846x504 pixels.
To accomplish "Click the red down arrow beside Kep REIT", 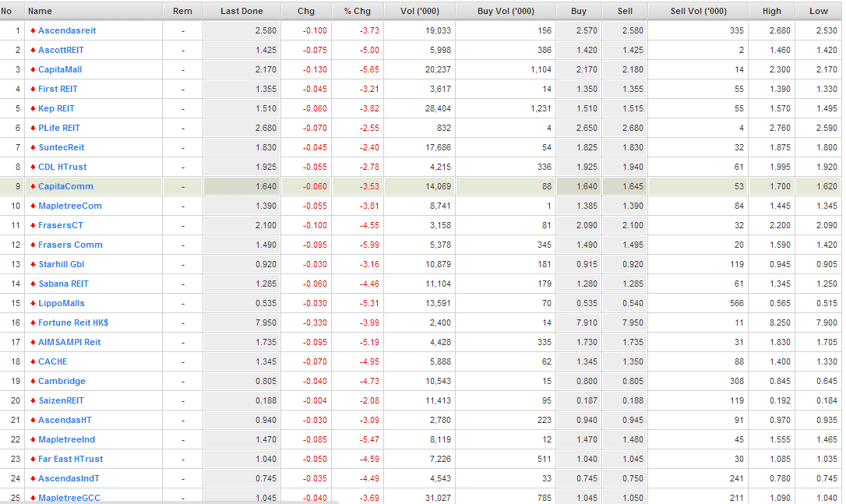I will point(33,108).
